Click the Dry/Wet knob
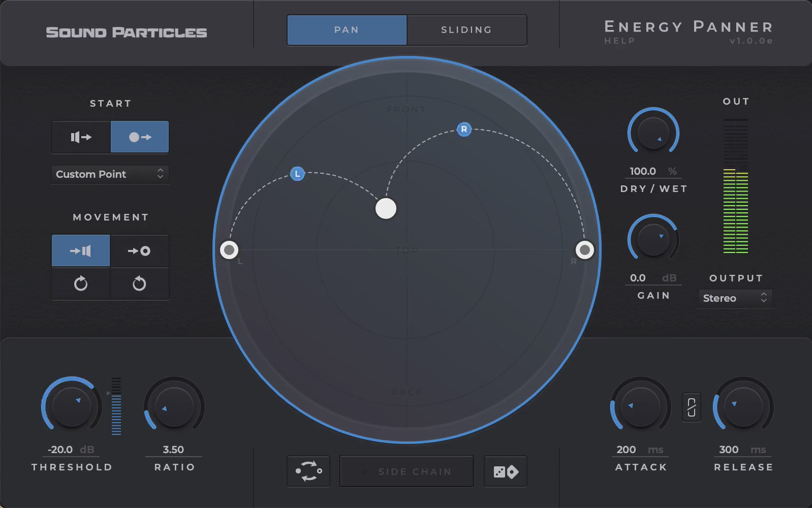 [653, 133]
